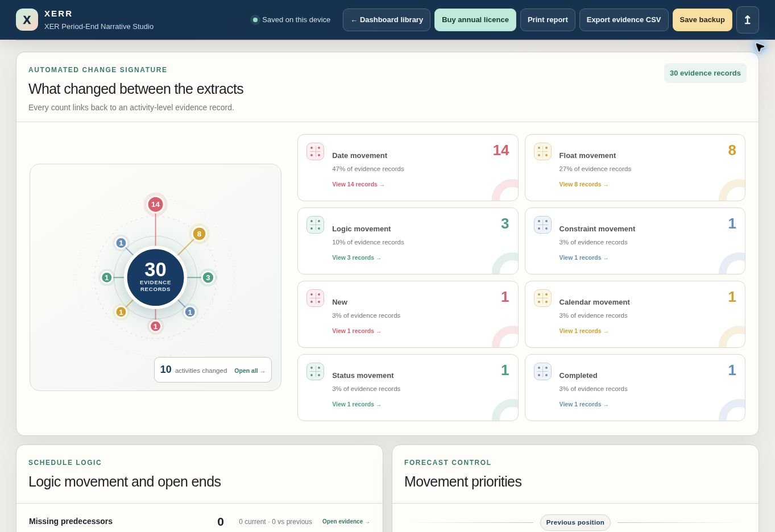775x532 pixels.
Task: Click the green saved status dot
Action: click(255, 20)
